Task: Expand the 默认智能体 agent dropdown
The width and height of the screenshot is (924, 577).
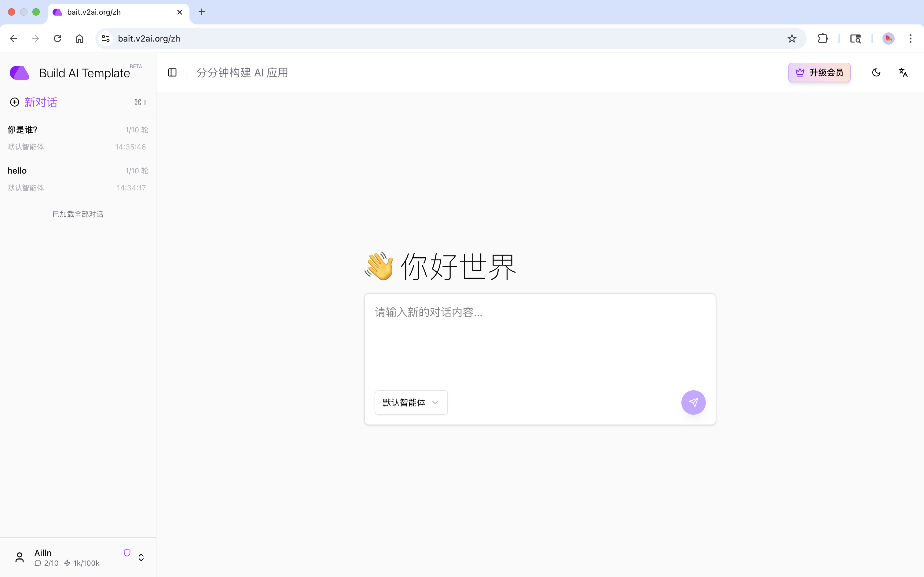Action: coord(411,402)
